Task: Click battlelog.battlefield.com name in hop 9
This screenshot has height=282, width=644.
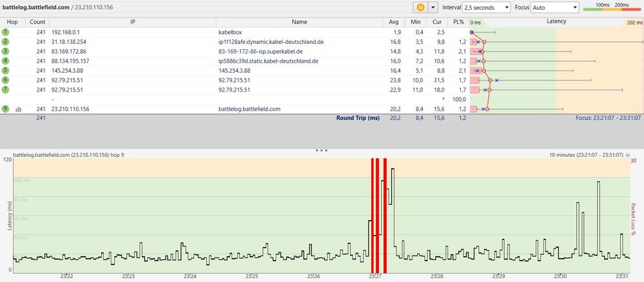Action: [x=249, y=109]
